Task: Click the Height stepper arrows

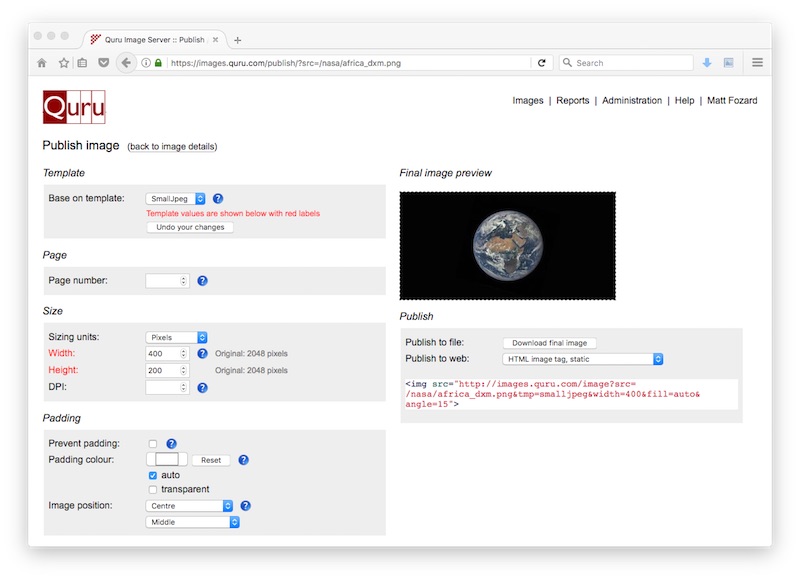Action: pos(183,370)
